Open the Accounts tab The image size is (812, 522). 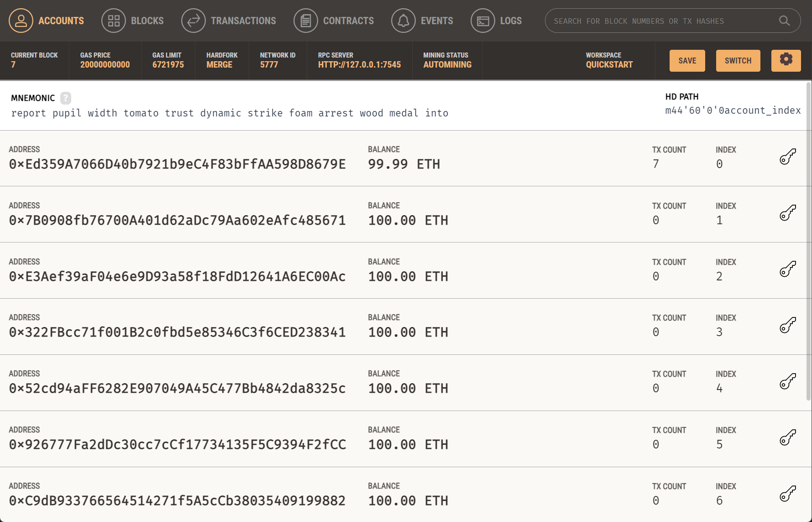point(47,21)
